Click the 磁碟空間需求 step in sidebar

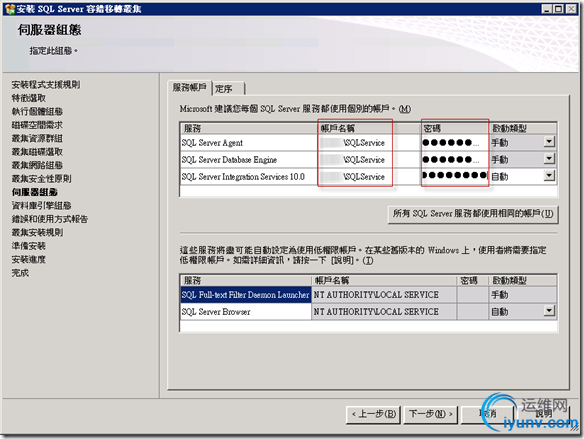tap(37, 125)
